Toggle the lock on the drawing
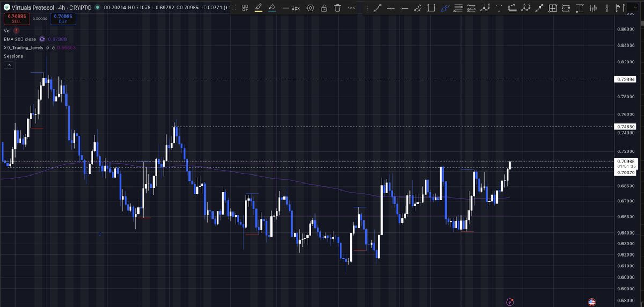Image resolution: width=644 pixels, height=307 pixels. pos(324,8)
